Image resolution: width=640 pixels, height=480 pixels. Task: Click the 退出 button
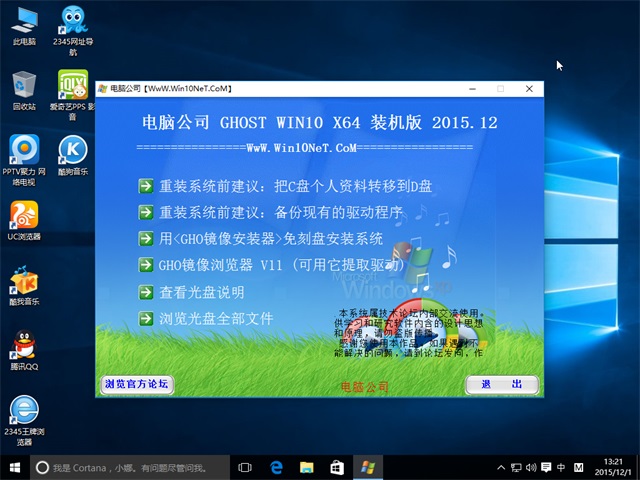pyautogui.click(x=502, y=384)
